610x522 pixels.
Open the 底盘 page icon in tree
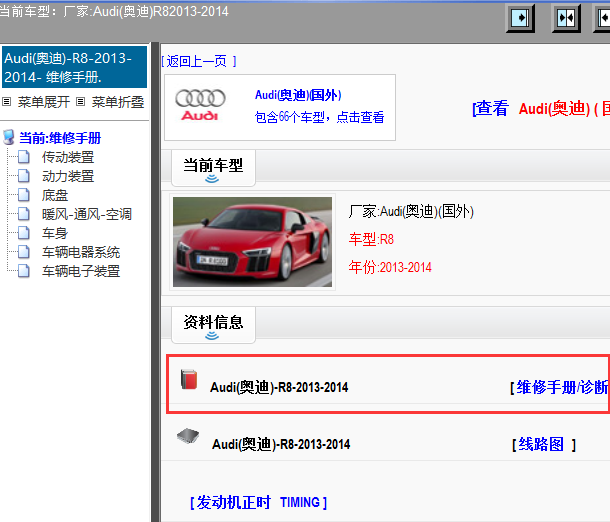click(24, 195)
